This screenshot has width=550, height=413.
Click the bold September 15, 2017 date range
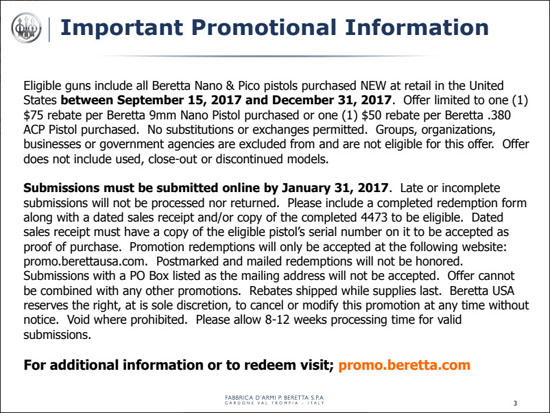coord(226,100)
